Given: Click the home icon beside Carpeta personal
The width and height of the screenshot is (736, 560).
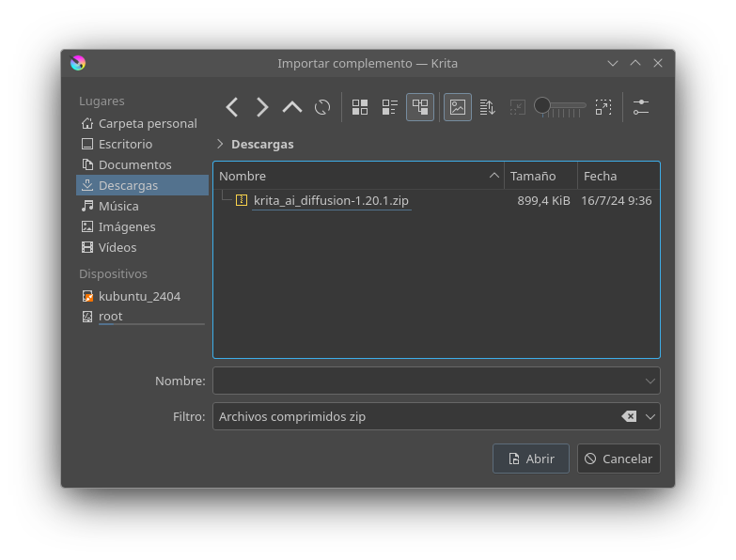Looking at the screenshot, I should 87,123.
